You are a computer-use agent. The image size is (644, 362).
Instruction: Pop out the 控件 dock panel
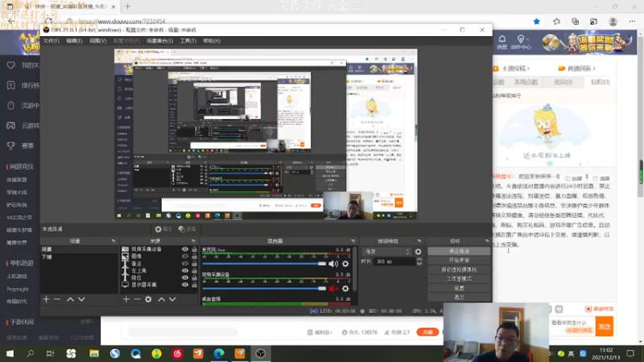click(487, 241)
